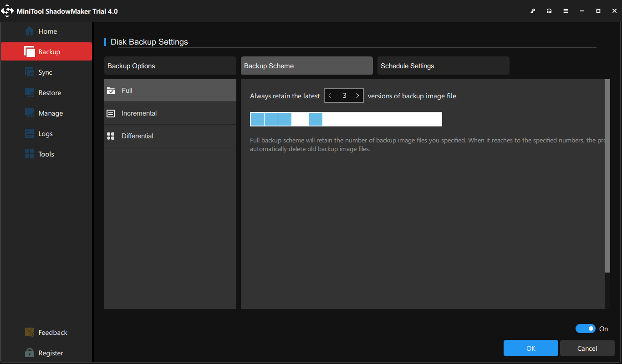Go to the Restore page
Image resolution: width=622 pixels, height=364 pixels.
click(46, 93)
